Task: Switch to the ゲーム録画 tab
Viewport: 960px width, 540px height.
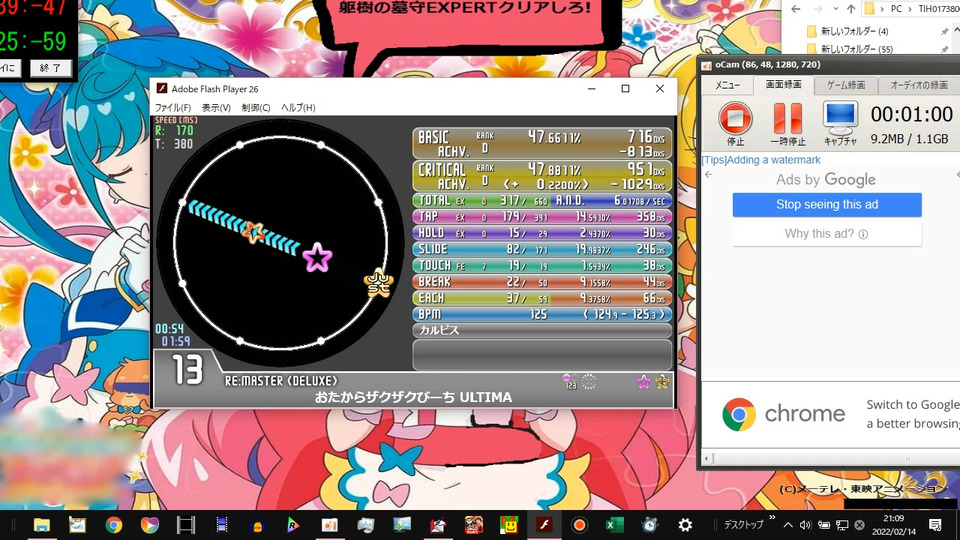Action: click(x=846, y=85)
